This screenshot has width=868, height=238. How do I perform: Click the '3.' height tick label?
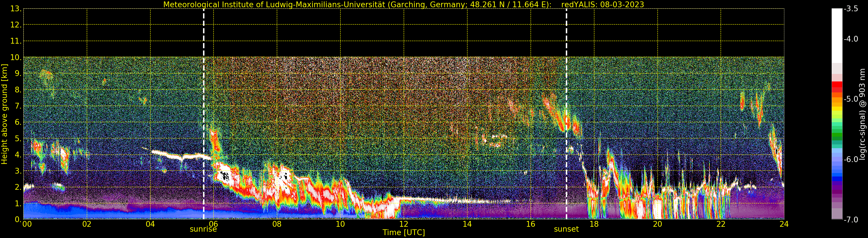(18, 171)
